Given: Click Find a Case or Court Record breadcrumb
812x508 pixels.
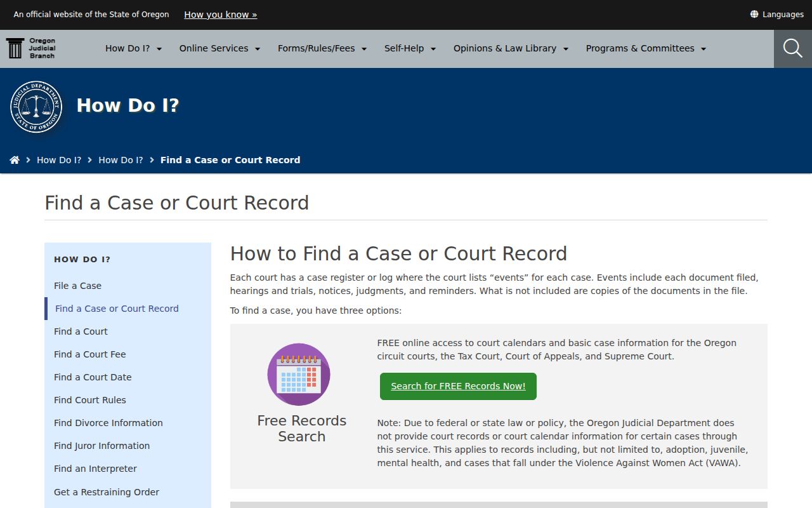Looking at the screenshot, I should [x=230, y=160].
